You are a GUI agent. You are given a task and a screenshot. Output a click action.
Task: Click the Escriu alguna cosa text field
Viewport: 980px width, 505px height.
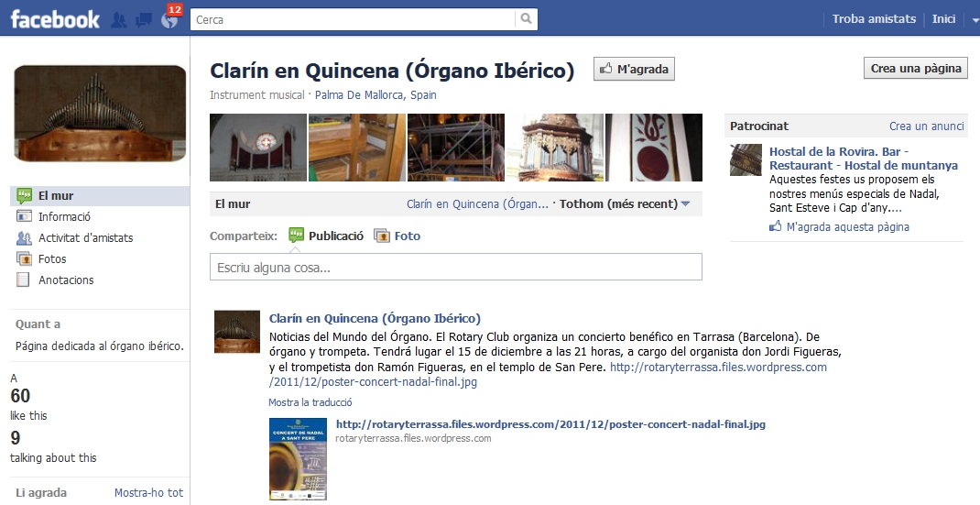tap(455, 268)
